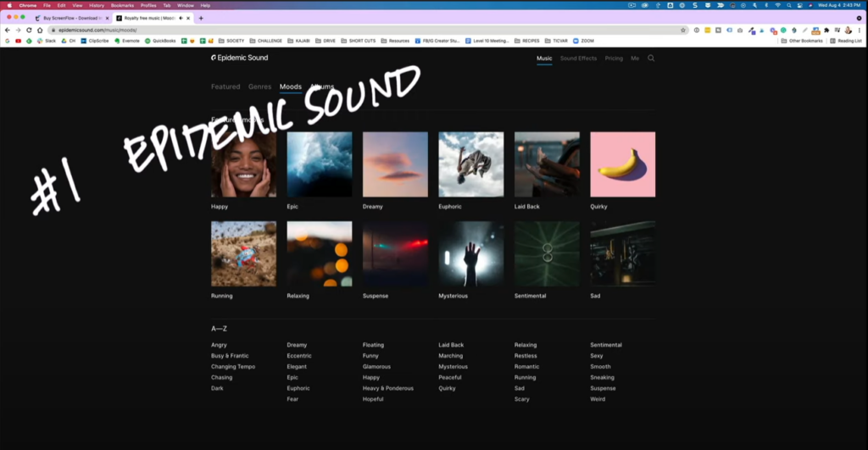Switch to the Featured tab
Screen dimensions: 868x450
tap(225, 87)
